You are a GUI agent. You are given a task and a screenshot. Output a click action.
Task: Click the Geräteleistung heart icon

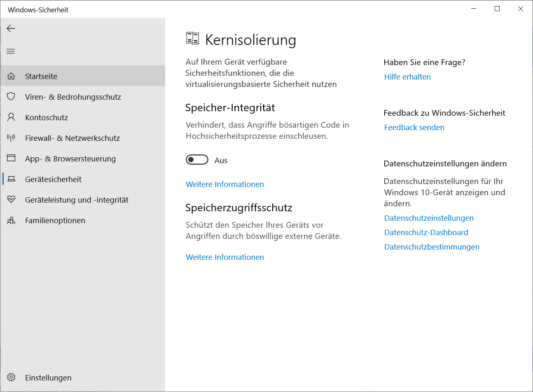coord(11,200)
